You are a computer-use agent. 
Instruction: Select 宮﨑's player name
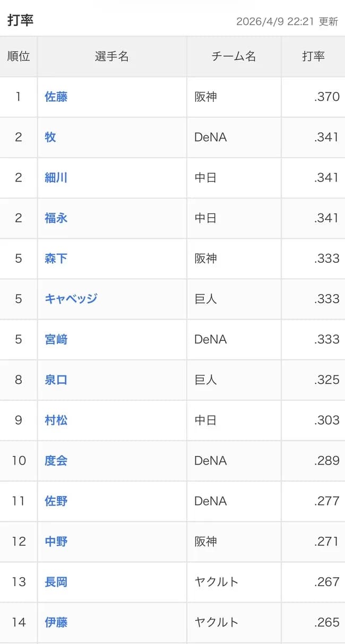coord(56,340)
